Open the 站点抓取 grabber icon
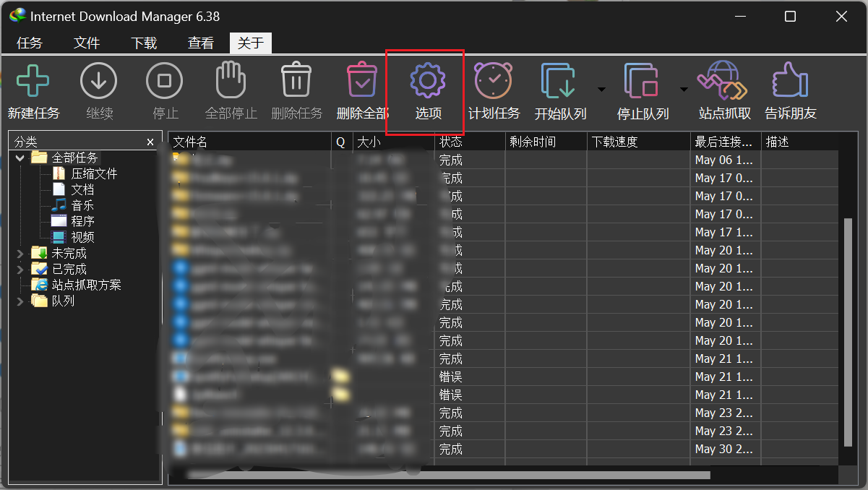This screenshot has width=868, height=490. [723, 81]
